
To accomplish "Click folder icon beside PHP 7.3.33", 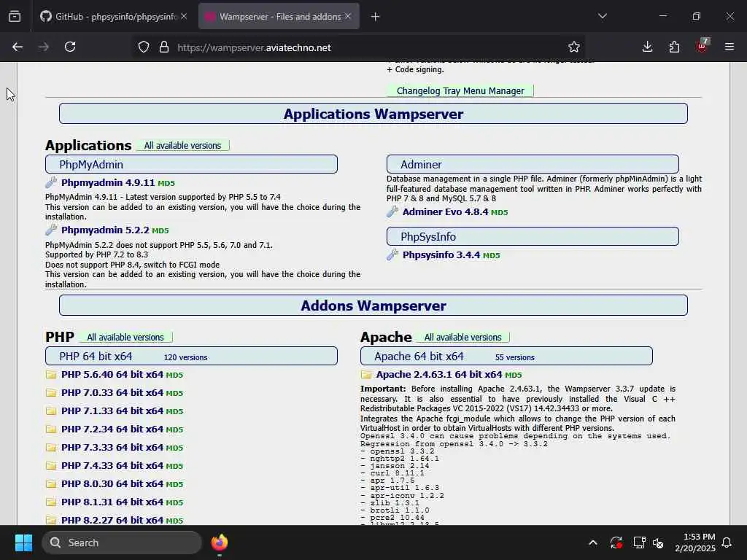I will [51, 448].
